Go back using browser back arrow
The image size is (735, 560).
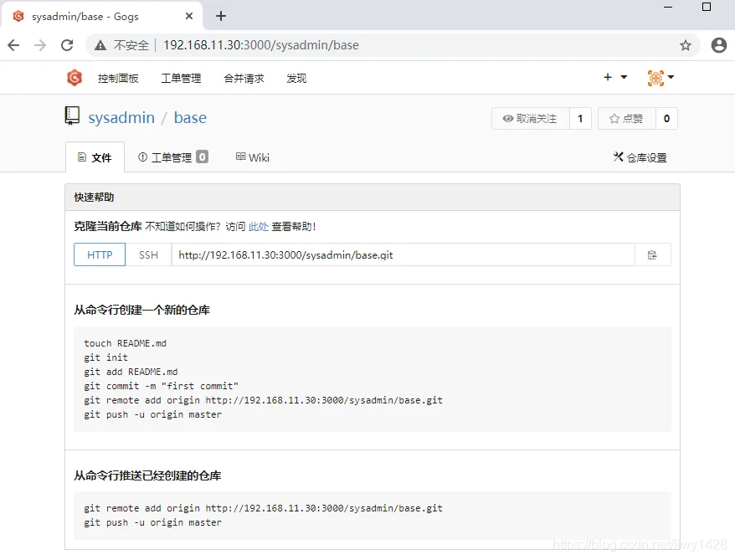click(x=13, y=45)
